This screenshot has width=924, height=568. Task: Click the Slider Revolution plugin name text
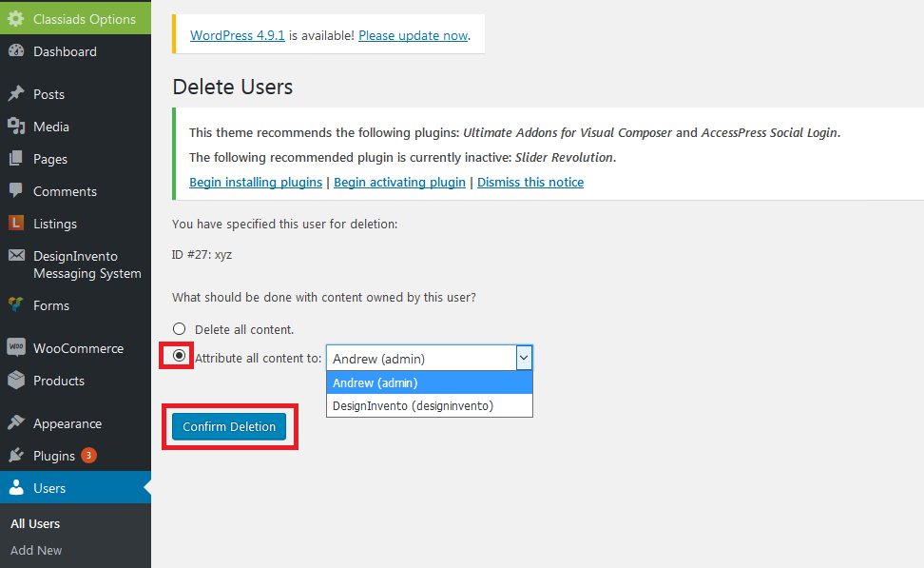(564, 158)
